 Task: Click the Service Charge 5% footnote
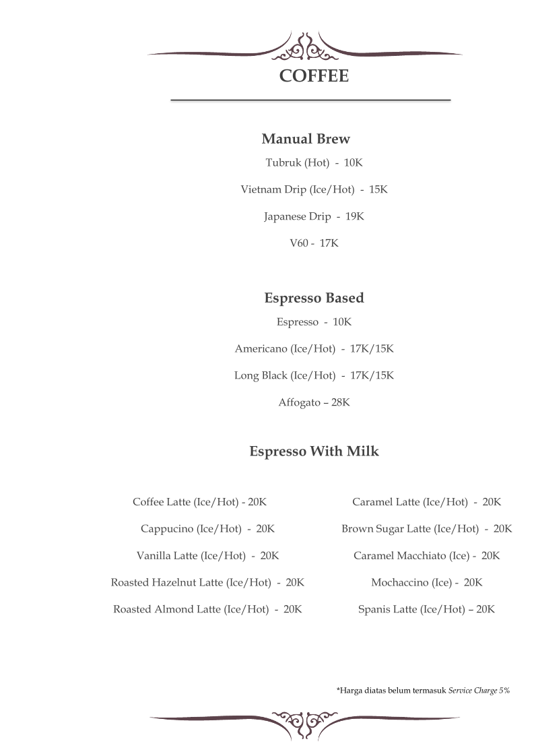coord(423,690)
